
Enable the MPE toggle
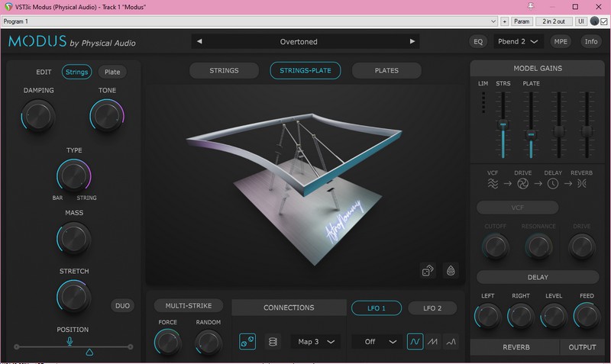(561, 41)
